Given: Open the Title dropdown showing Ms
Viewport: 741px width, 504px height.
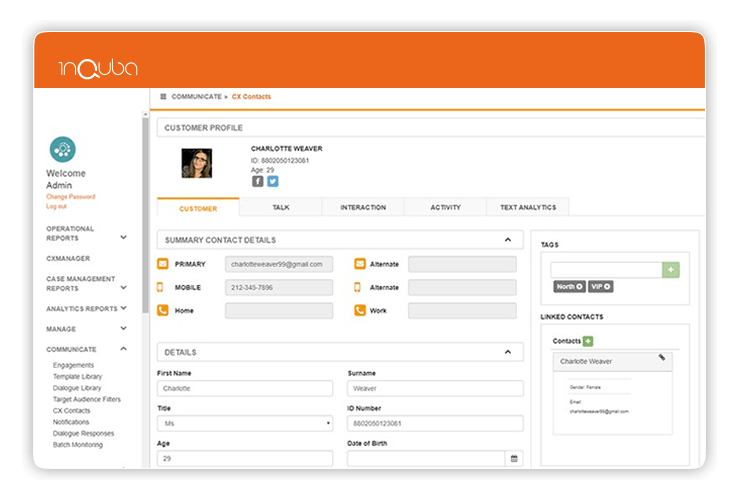Looking at the screenshot, I should click(245, 423).
